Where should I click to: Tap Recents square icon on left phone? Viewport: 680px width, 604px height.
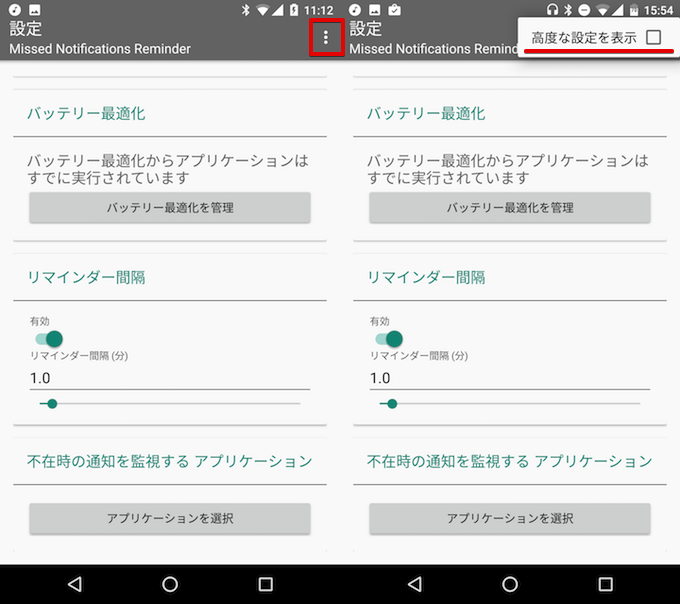coord(265,584)
